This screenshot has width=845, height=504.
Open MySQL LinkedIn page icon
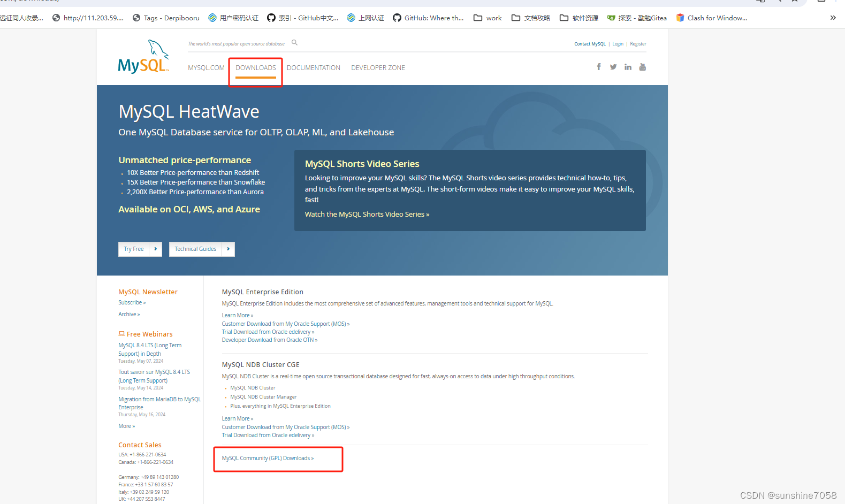(628, 67)
